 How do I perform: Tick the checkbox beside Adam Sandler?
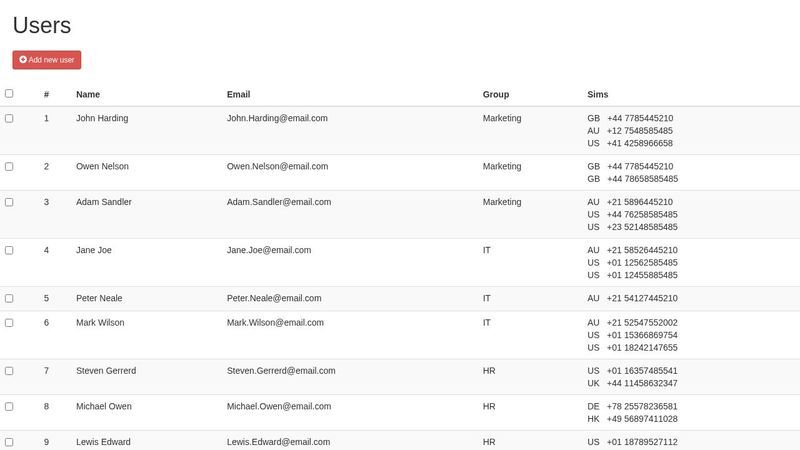click(9, 202)
